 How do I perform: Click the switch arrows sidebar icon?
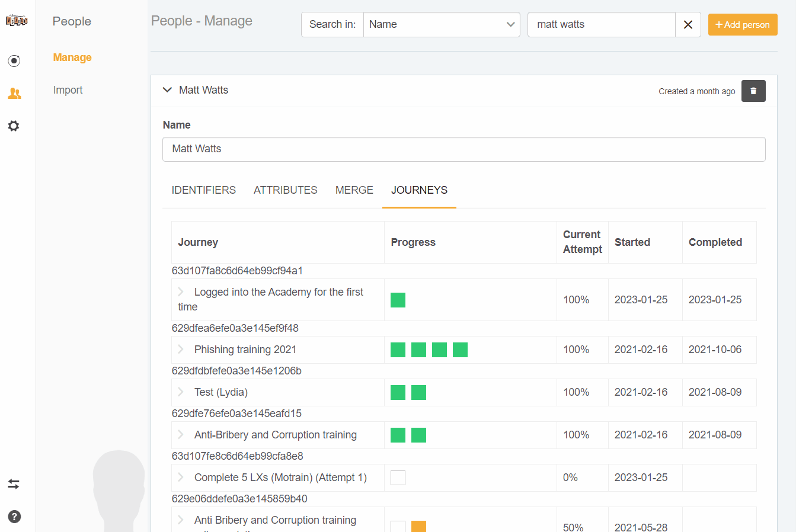pyautogui.click(x=14, y=484)
